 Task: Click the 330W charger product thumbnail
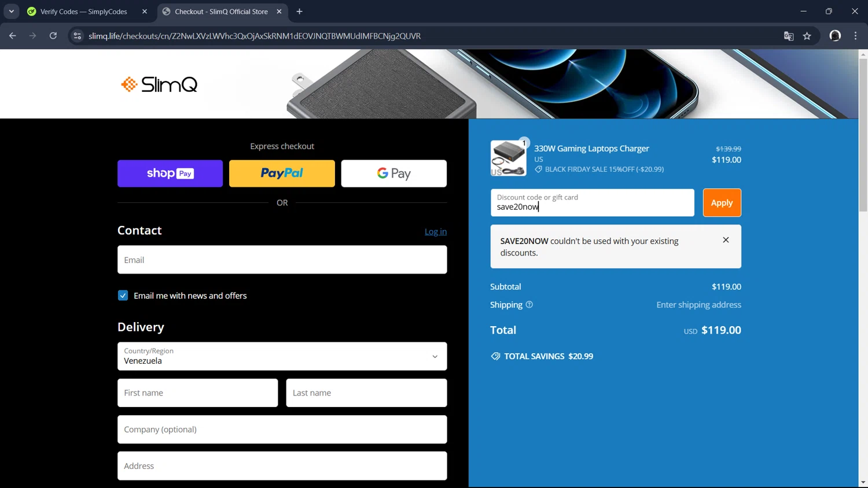508,158
